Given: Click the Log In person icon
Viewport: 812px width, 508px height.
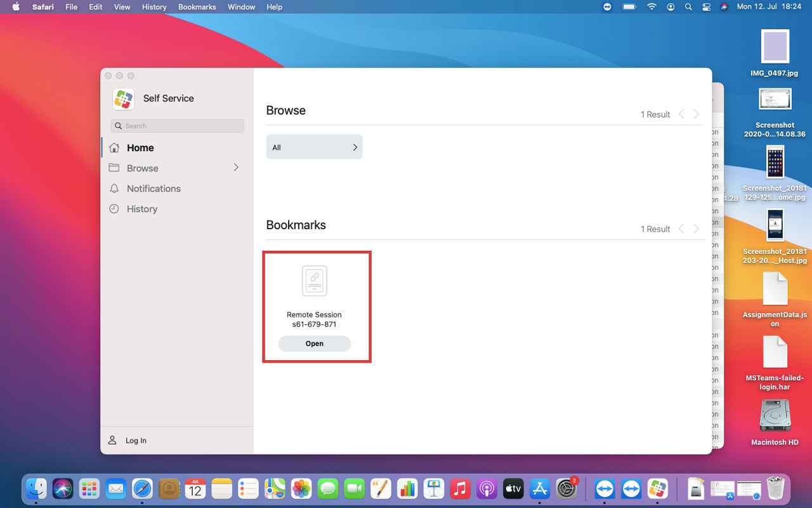Looking at the screenshot, I should coord(112,440).
